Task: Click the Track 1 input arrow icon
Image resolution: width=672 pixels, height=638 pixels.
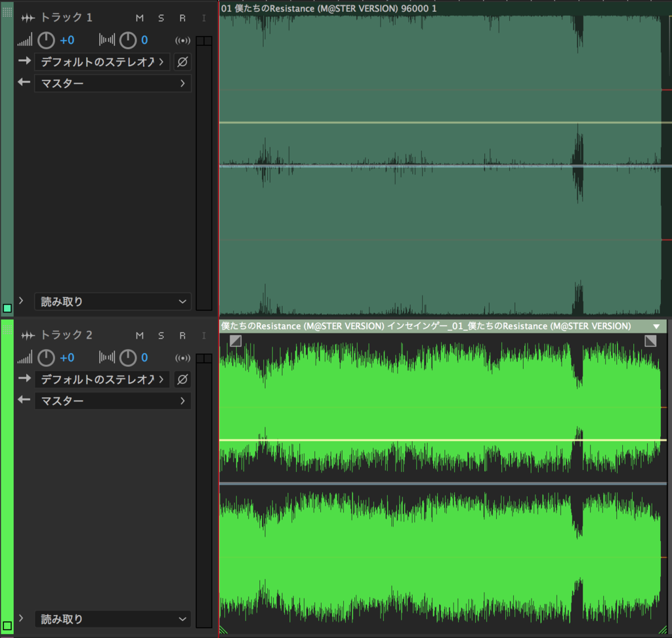Action: coord(24,61)
